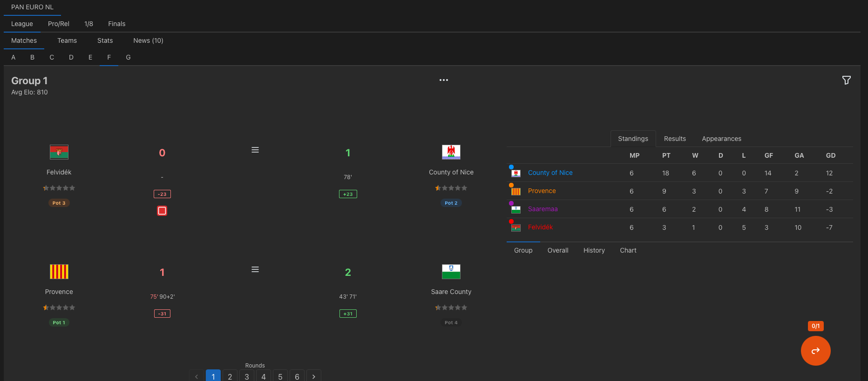Image resolution: width=868 pixels, height=381 pixels.
Task: Click the PT column header
Action: click(x=666, y=155)
